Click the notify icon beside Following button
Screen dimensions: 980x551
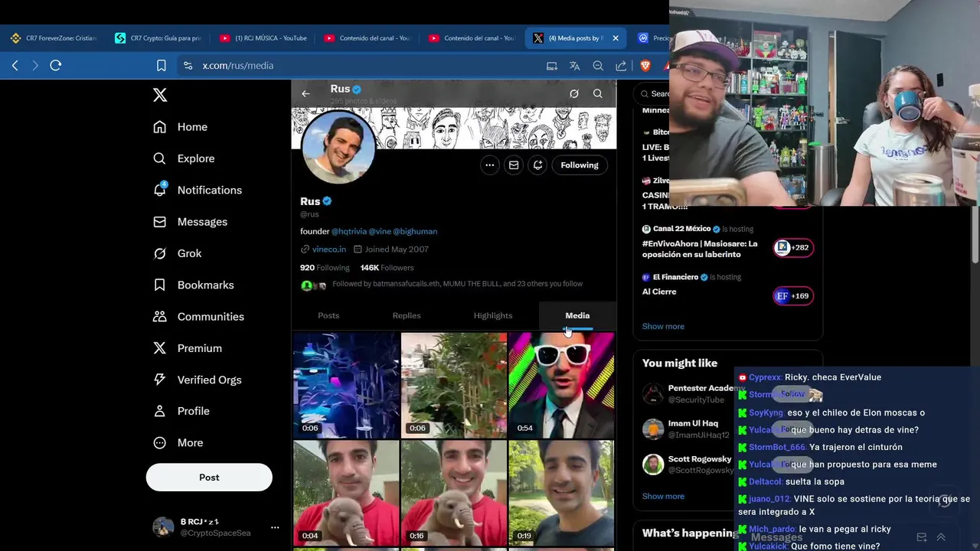(538, 165)
